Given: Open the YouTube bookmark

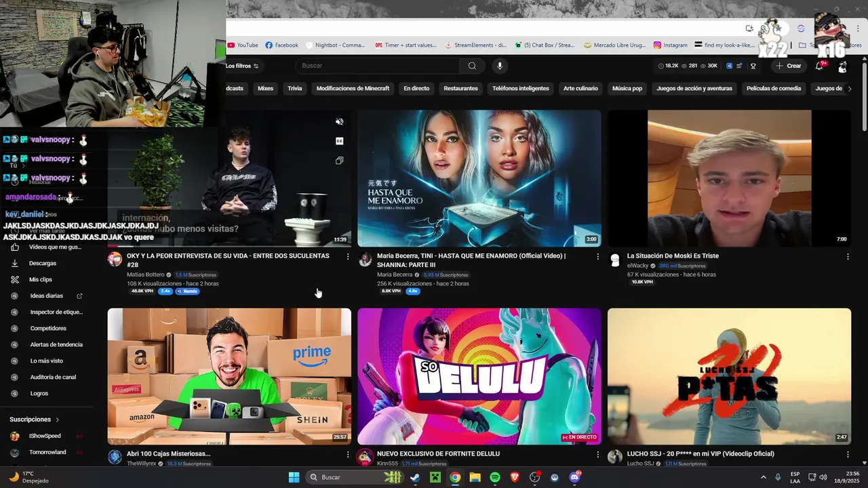Looking at the screenshot, I should coord(243,45).
